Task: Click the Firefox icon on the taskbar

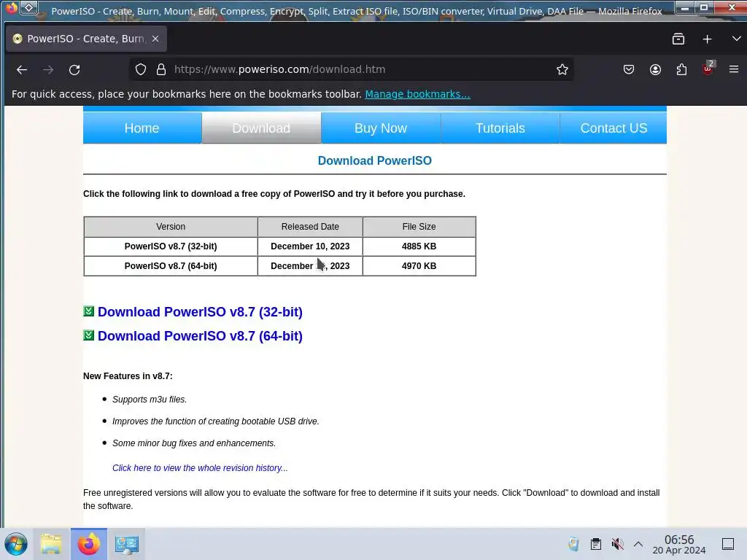Action: [89, 544]
